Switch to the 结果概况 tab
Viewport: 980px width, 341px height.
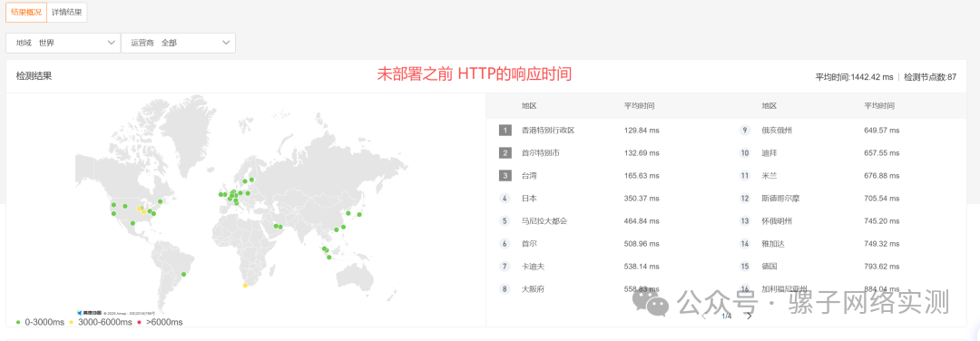pos(26,12)
